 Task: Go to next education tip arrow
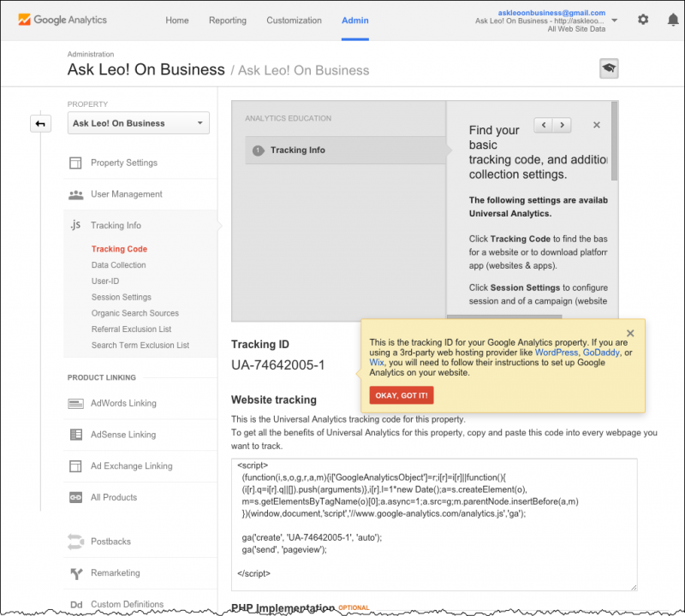(563, 125)
